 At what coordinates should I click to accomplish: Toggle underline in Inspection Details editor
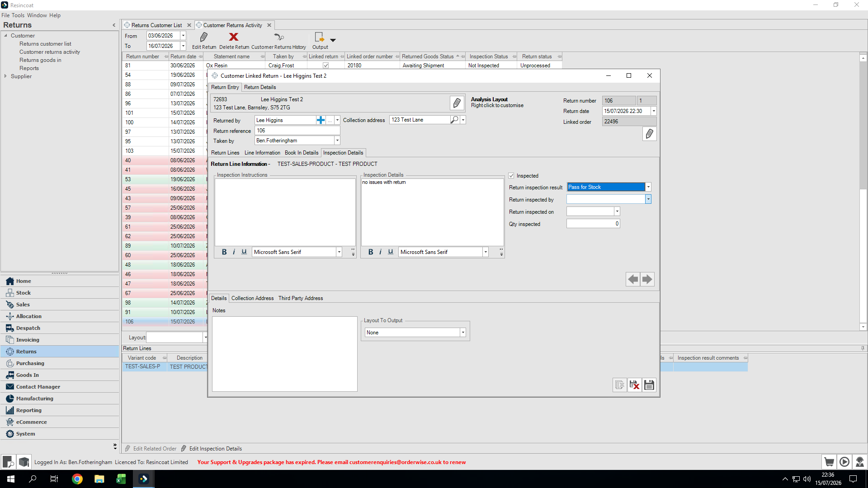tap(391, 252)
